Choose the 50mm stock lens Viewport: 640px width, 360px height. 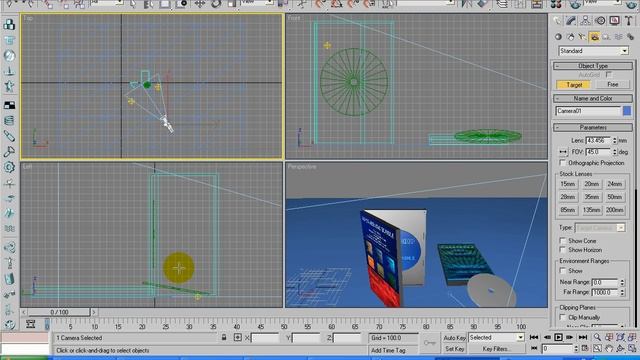614,197
